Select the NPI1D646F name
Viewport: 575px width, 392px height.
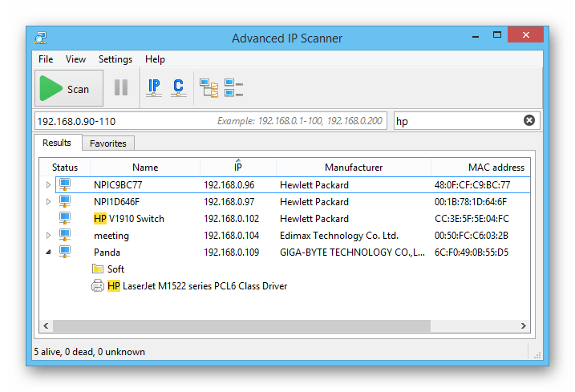click(x=116, y=202)
